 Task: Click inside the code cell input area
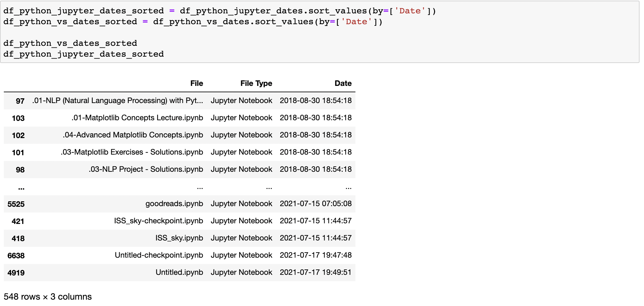[x=319, y=32]
